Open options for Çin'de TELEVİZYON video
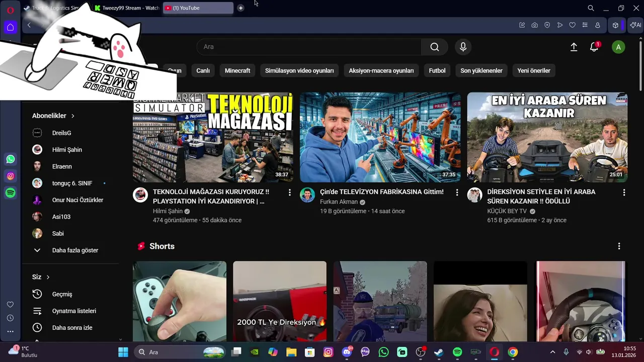Viewport: 644px width, 362px height. 457,193
